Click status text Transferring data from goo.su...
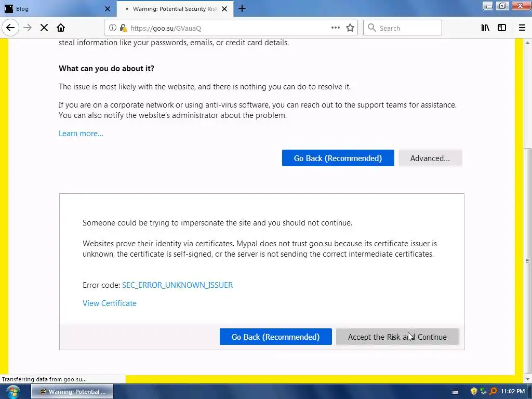Viewport: 532px width, 399px height. point(44,379)
